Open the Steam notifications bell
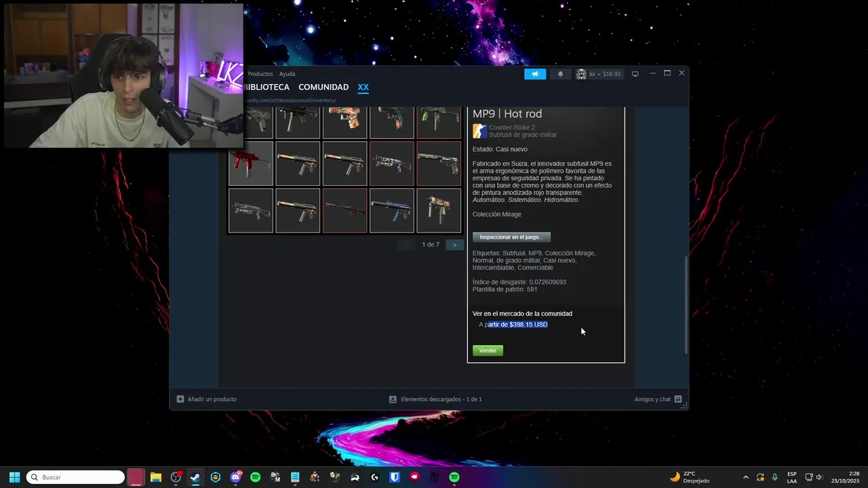 [560, 74]
